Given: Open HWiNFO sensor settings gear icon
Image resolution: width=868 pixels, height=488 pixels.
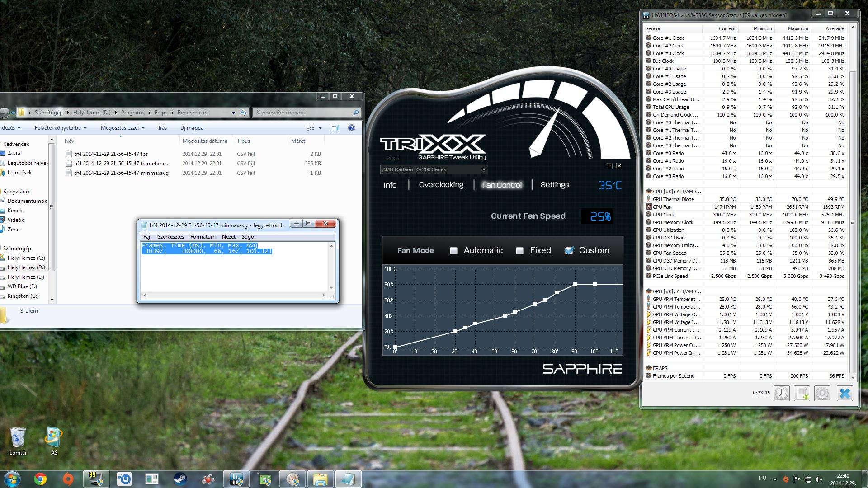Looking at the screenshot, I should [x=822, y=393].
